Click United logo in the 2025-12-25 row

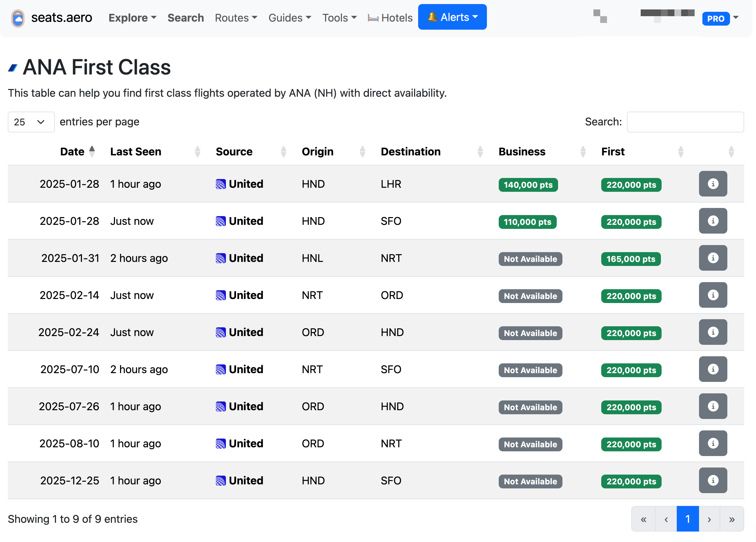click(221, 481)
